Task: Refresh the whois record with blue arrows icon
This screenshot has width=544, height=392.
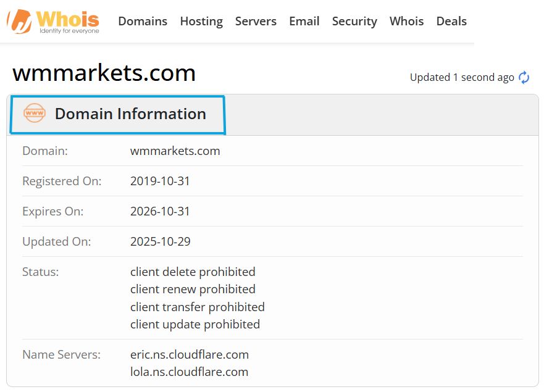Action: click(x=524, y=77)
